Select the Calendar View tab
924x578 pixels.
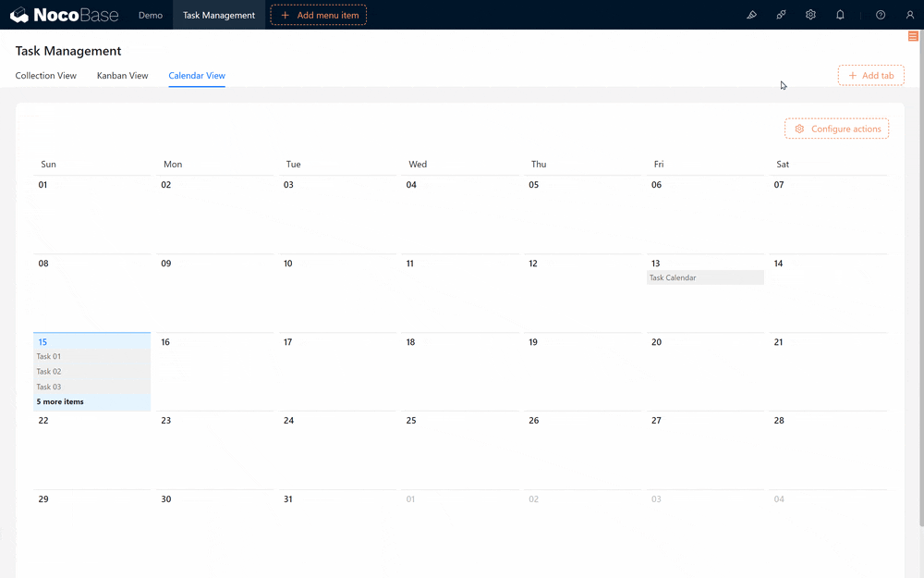(x=197, y=76)
